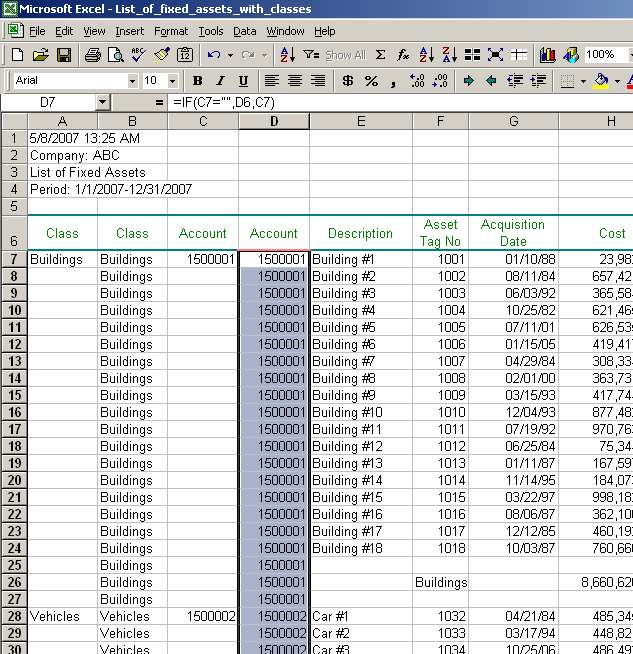The width and height of the screenshot is (633, 654).
Task: Click the Undo arrow icon
Action: [x=214, y=55]
